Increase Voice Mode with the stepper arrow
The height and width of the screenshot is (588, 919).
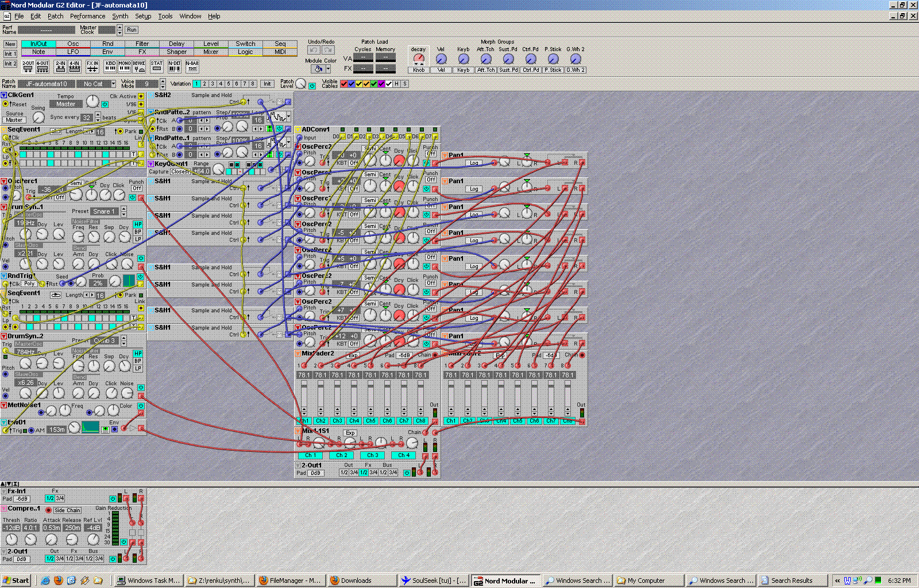tap(163, 82)
